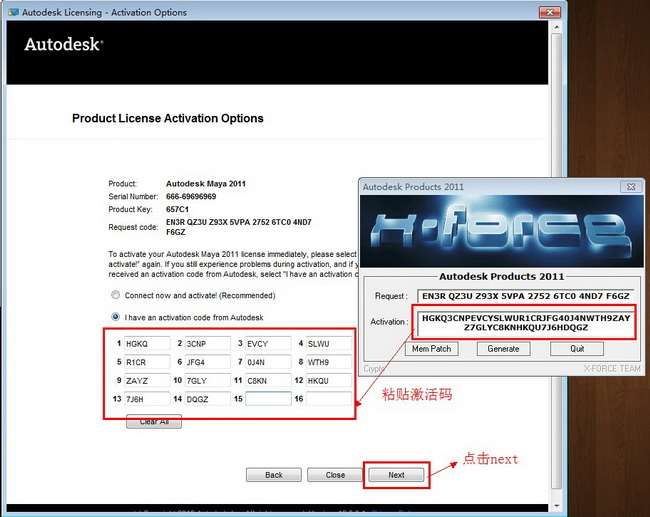Click the Mem Patch button
The image size is (650, 517).
click(x=432, y=349)
